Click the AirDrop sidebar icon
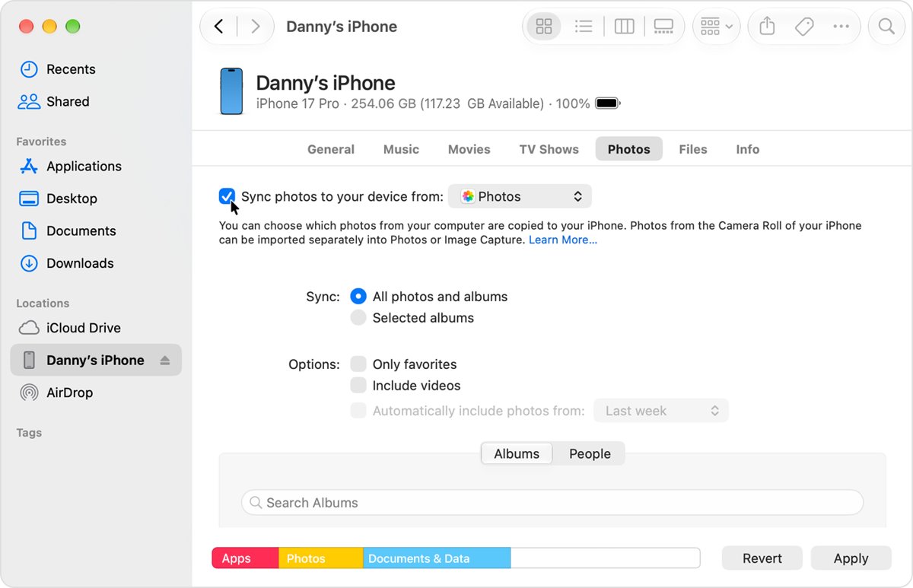 pyautogui.click(x=29, y=393)
